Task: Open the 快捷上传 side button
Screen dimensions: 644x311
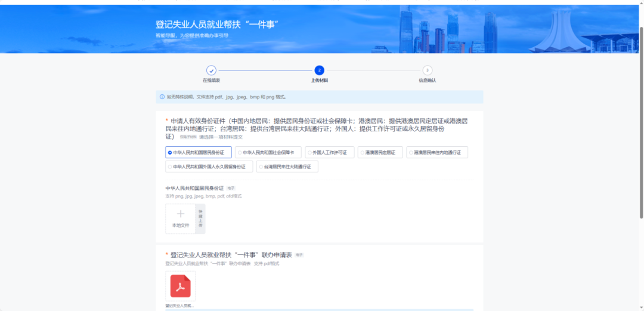Action: [200, 219]
